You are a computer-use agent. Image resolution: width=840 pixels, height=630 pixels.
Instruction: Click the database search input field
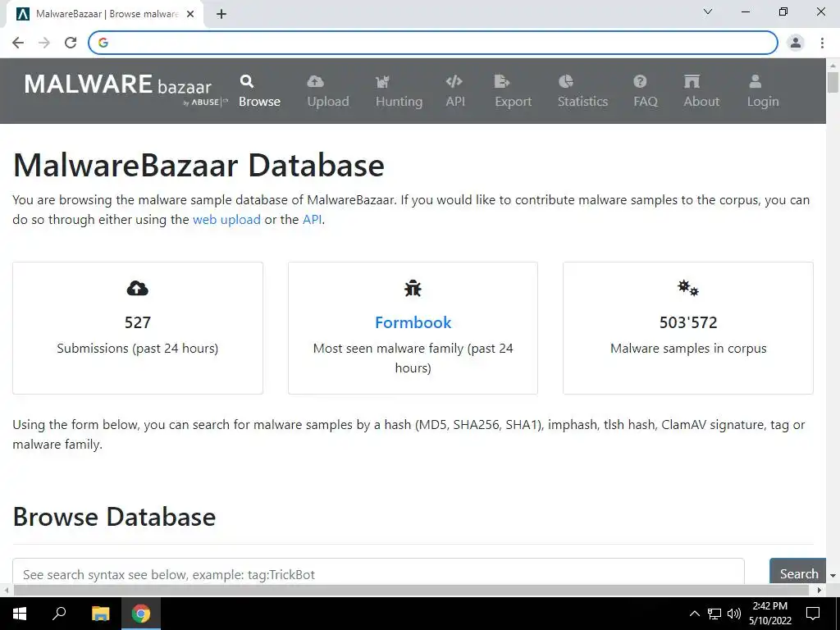[x=378, y=572]
